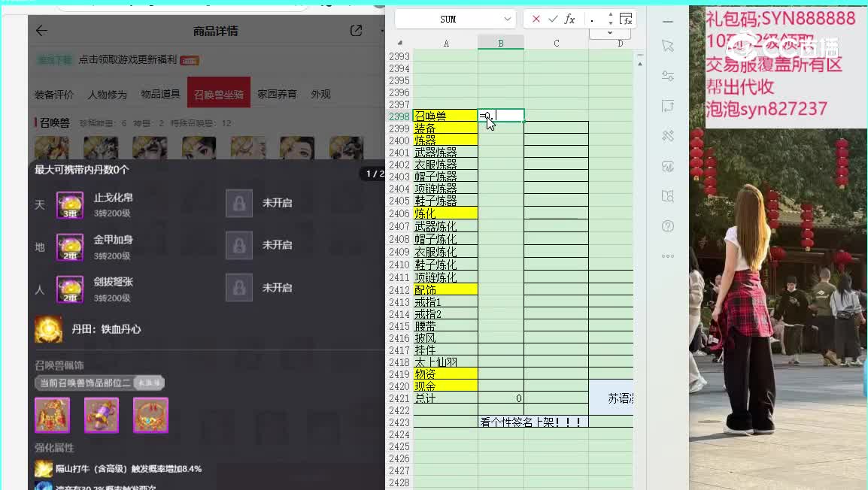Confirm the formula entry with checkmark icon
The height and width of the screenshot is (490, 868).
pyautogui.click(x=552, y=20)
